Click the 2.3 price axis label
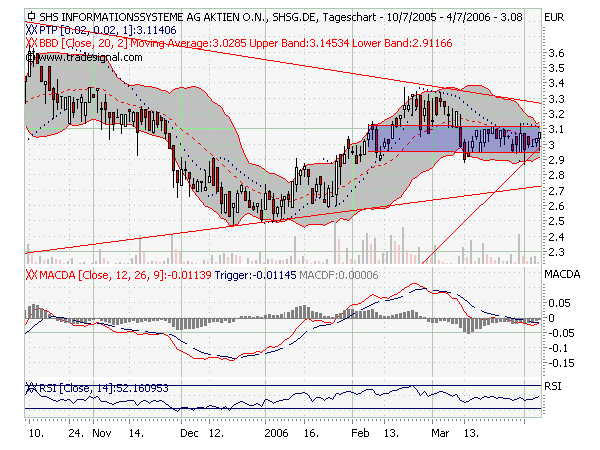This screenshot has height=450, width=600. click(556, 252)
